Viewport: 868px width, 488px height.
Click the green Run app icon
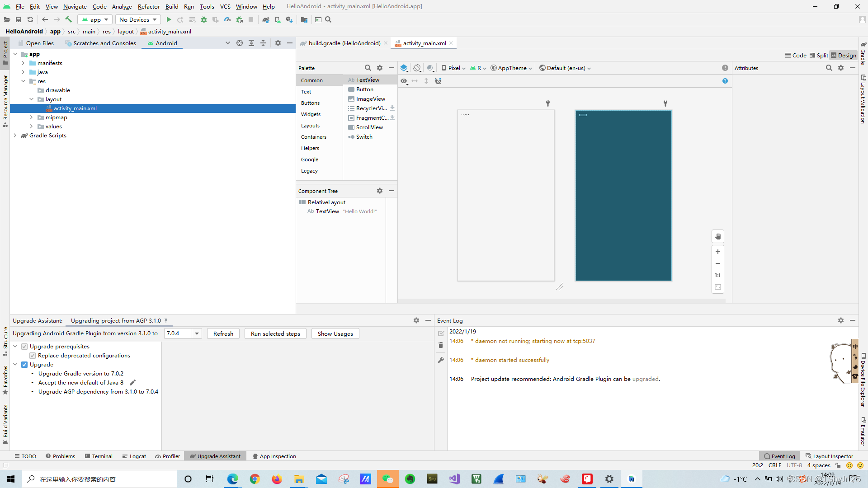[x=169, y=19]
